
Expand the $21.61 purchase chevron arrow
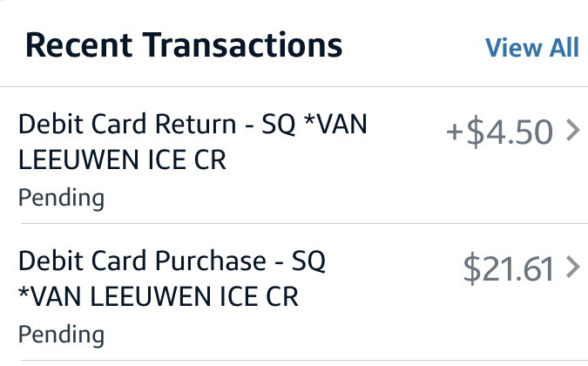pyautogui.click(x=572, y=268)
